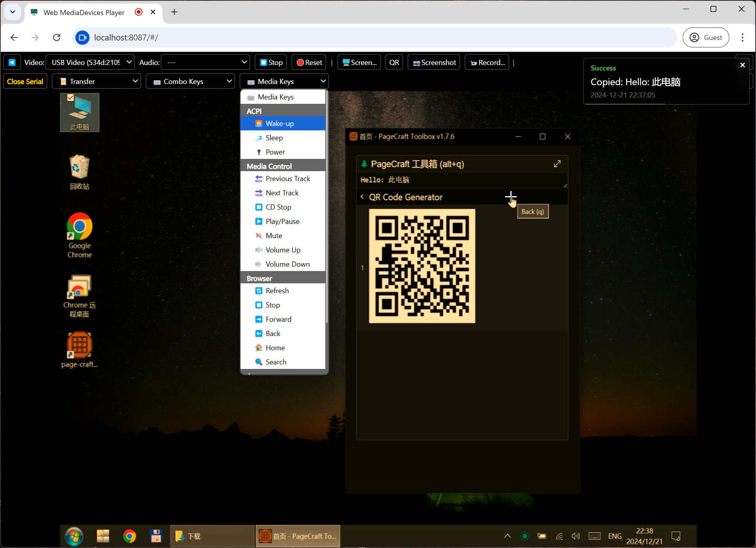Click ENG input language indicator
The image size is (756, 548).
(615, 536)
